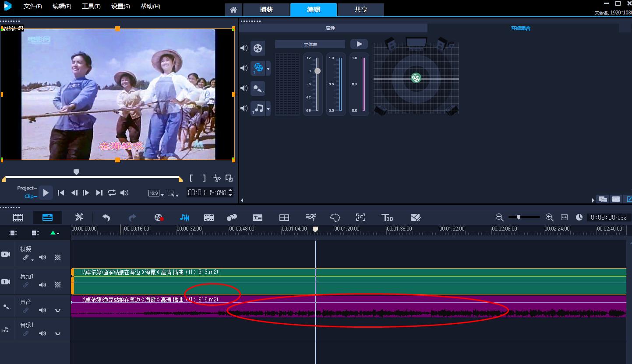Enlarge the preview window icon
This screenshot has height=364, width=632.
229,178
